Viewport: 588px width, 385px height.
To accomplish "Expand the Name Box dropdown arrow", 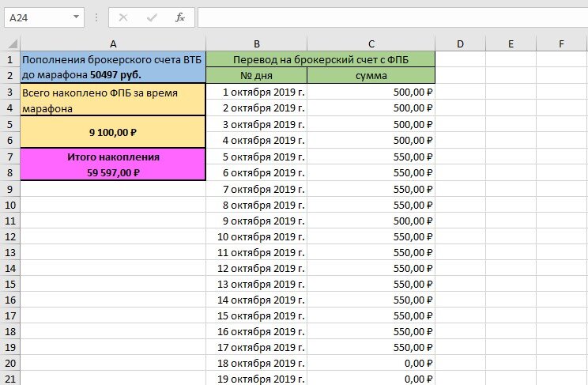I will pyautogui.click(x=76, y=17).
